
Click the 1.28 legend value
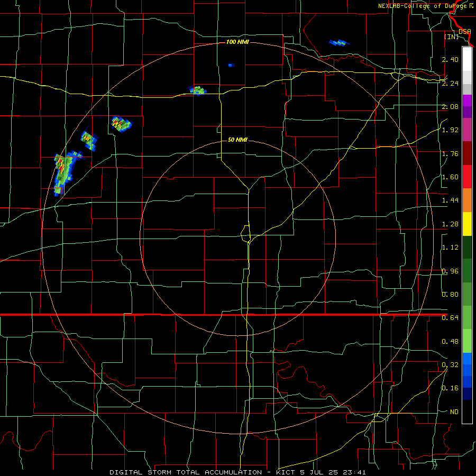(x=450, y=224)
